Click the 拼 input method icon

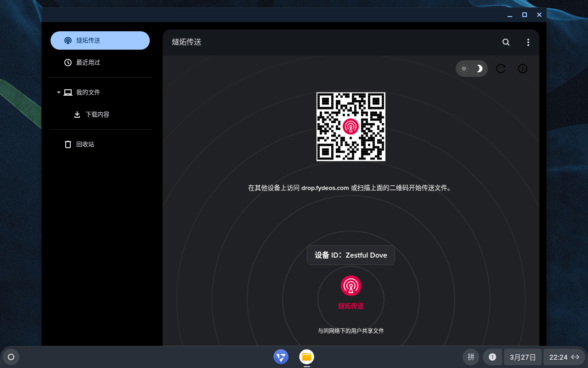(471, 357)
